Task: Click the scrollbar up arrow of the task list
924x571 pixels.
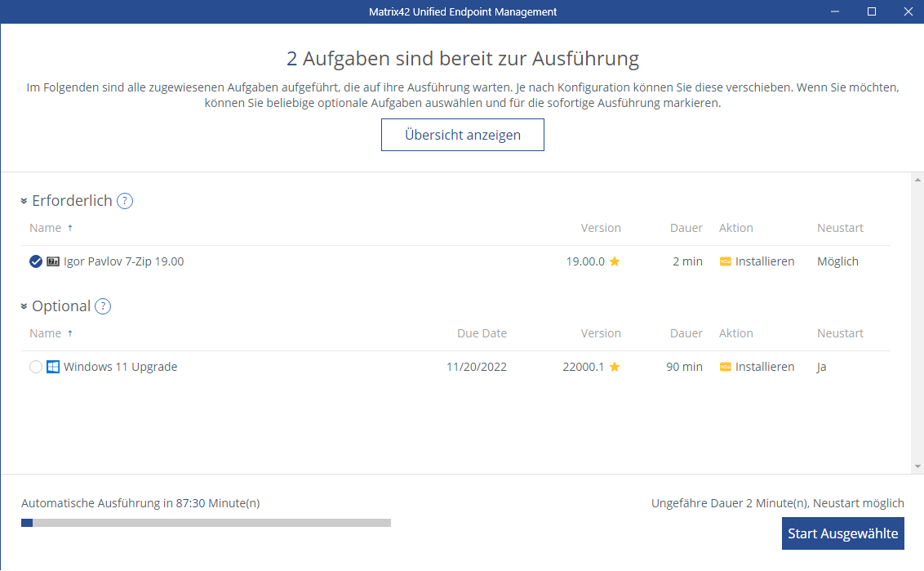Action: [x=917, y=180]
